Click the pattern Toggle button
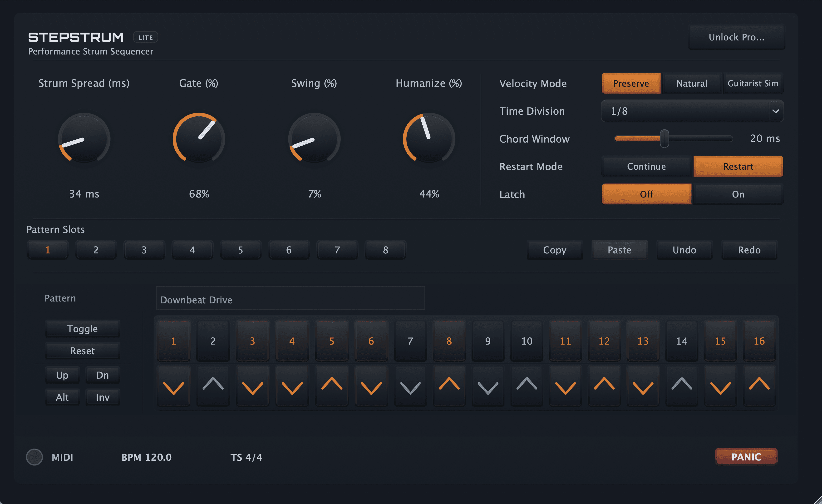The image size is (822, 504). click(x=82, y=329)
